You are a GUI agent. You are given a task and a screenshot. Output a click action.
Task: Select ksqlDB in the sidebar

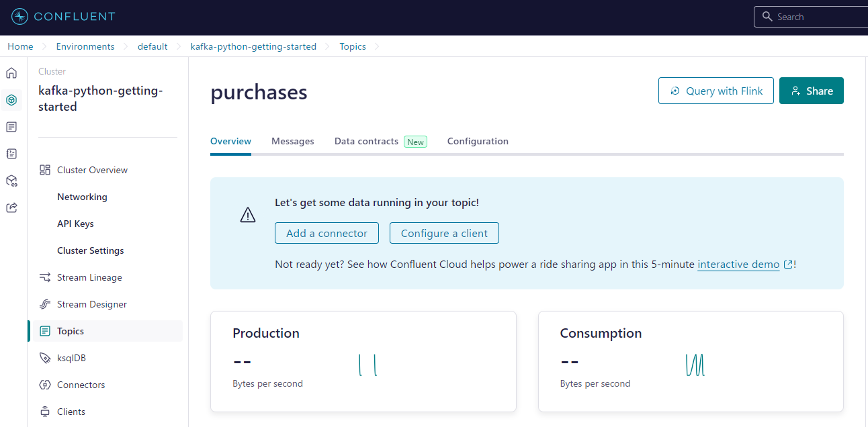(71, 358)
